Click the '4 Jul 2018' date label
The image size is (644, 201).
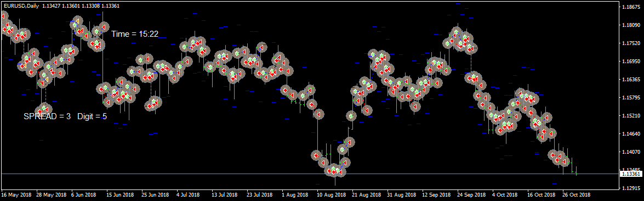click(188, 194)
